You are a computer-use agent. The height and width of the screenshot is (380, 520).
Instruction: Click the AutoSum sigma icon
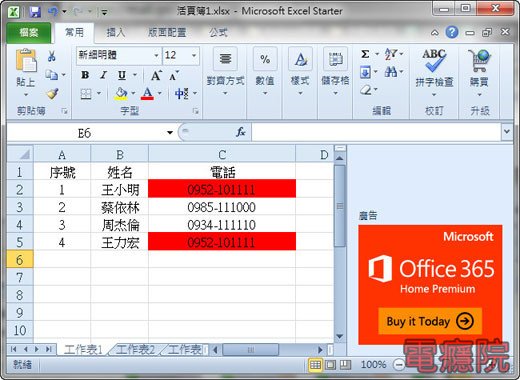[x=365, y=54]
